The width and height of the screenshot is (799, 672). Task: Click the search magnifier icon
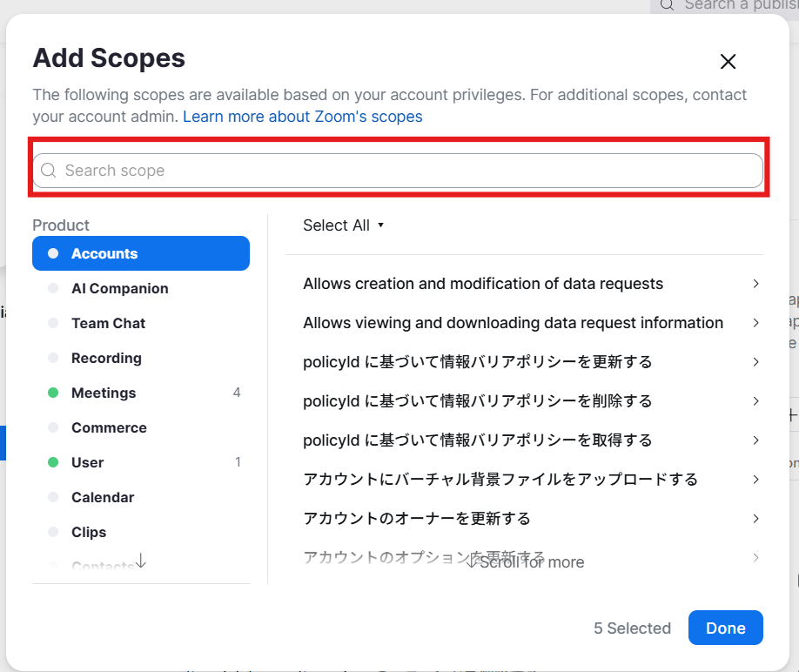pos(49,171)
